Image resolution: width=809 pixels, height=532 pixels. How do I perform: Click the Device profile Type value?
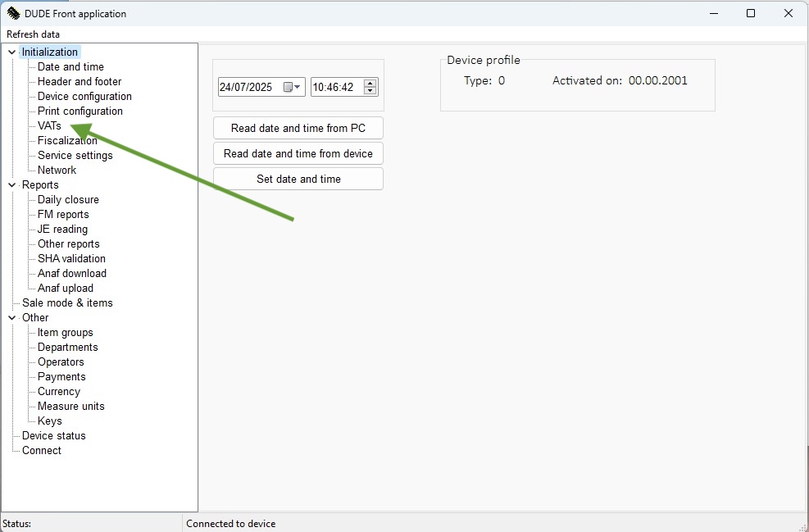[501, 80]
